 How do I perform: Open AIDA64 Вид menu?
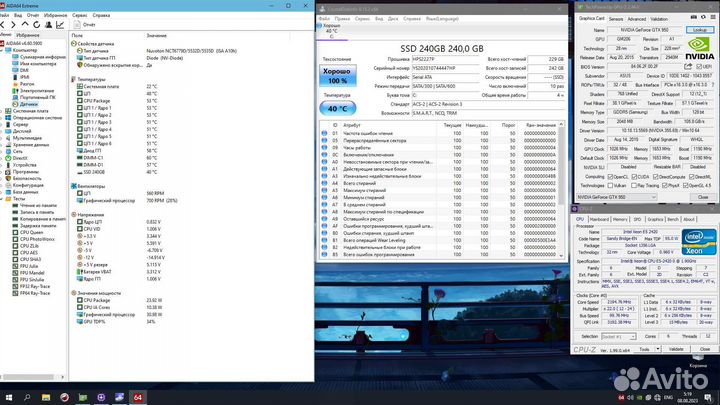pos(18,15)
